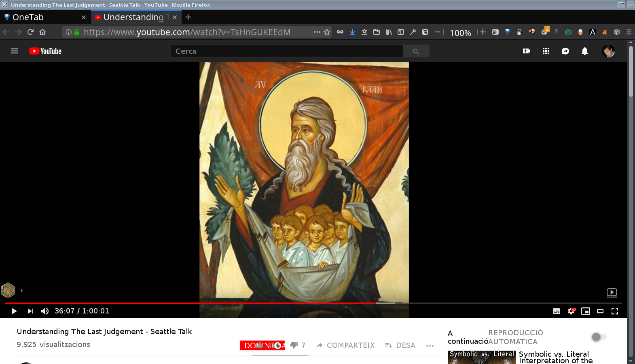Skip to the next video

(31, 311)
